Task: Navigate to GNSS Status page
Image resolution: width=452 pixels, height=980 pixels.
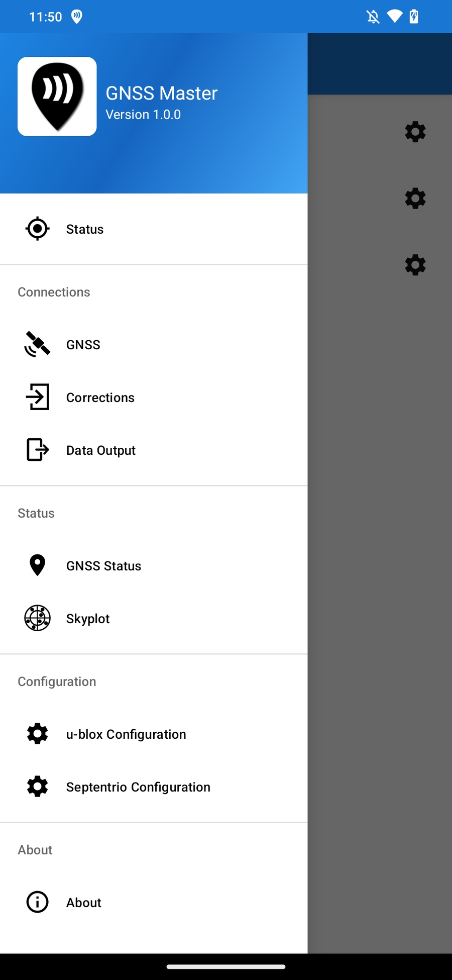Action: pos(104,566)
